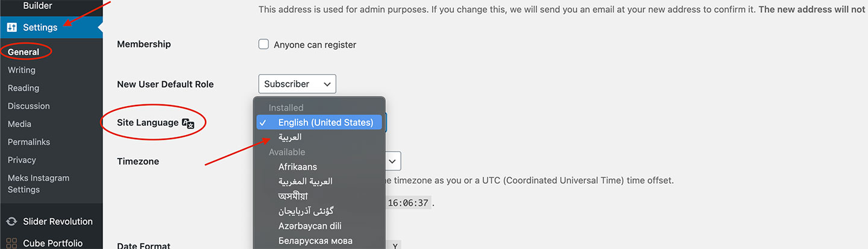Click the Site Language translation icon

pyautogui.click(x=188, y=123)
